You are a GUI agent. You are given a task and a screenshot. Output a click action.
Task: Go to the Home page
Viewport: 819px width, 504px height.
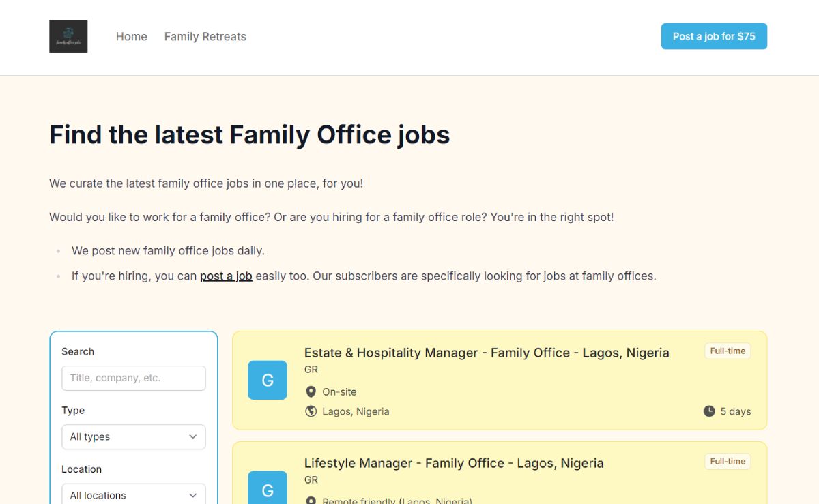(132, 37)
